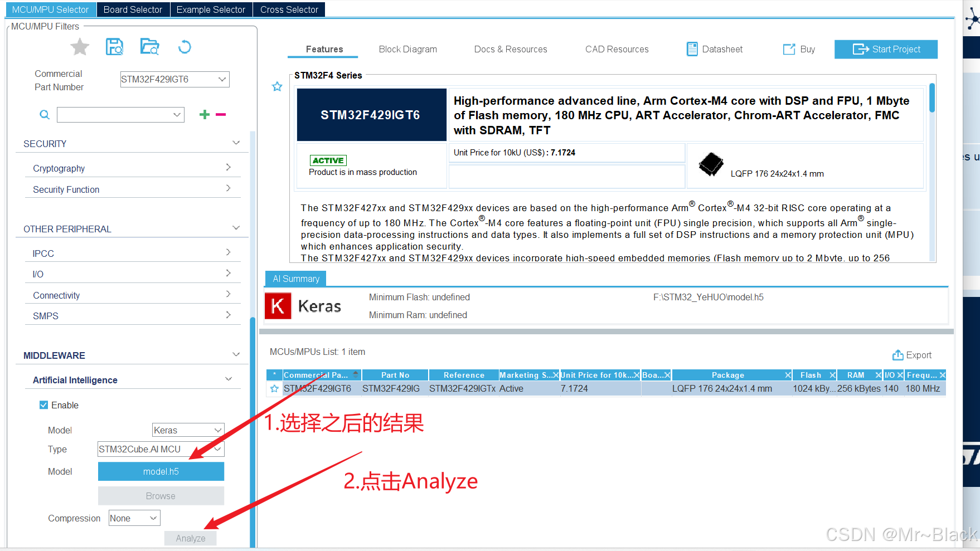
Task: Switch to Cross Selector tab
Action: (x=289, y=9)
